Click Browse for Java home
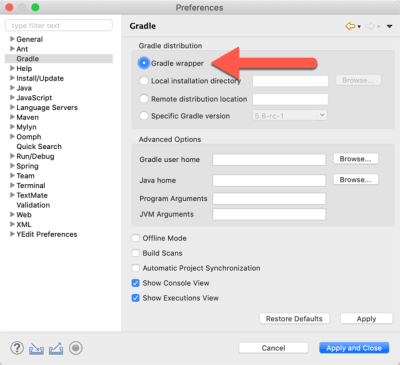 (356, 180)
